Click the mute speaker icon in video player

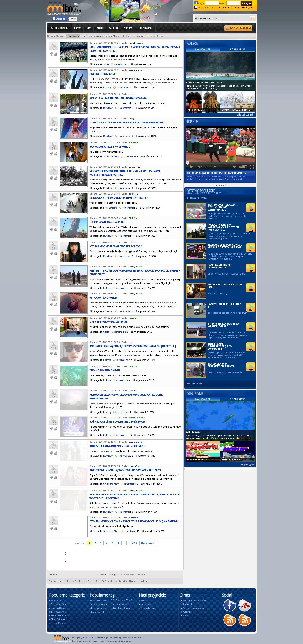(x=200, y=167)
